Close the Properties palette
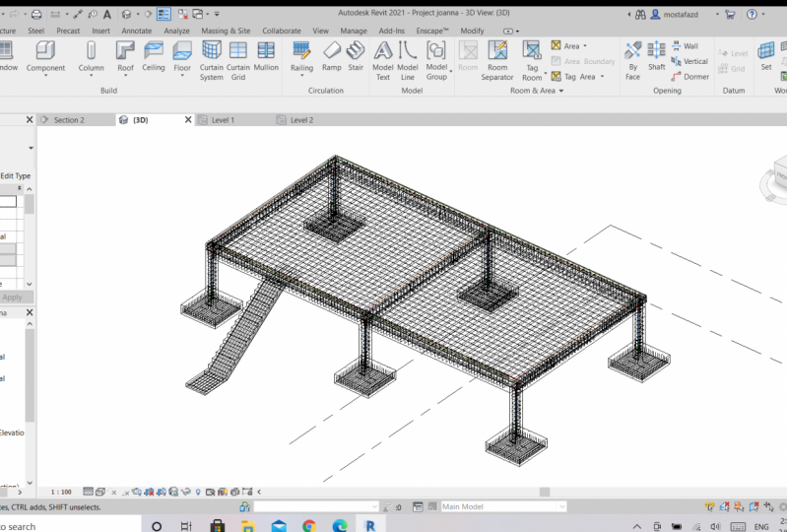Screen dimensions: 787x532 (x=30, y=119)
